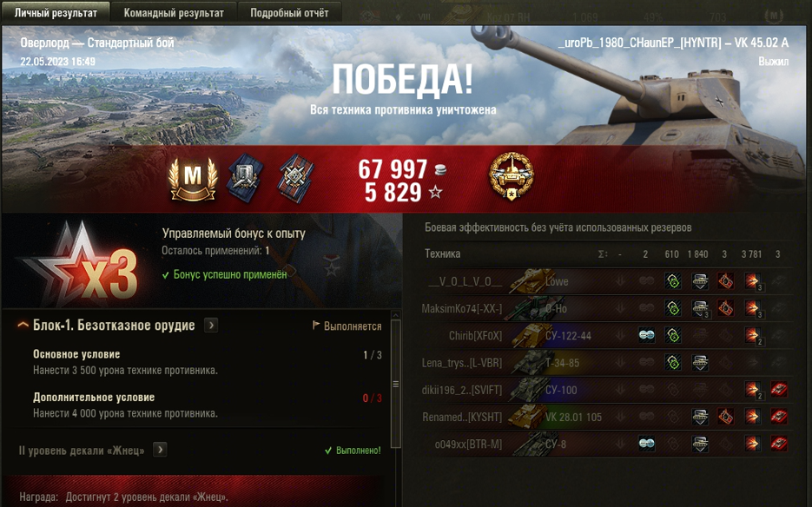Click the blocked armor icon in T-34-85 row
Screen dimensions: 812x507
click(700, 363)
